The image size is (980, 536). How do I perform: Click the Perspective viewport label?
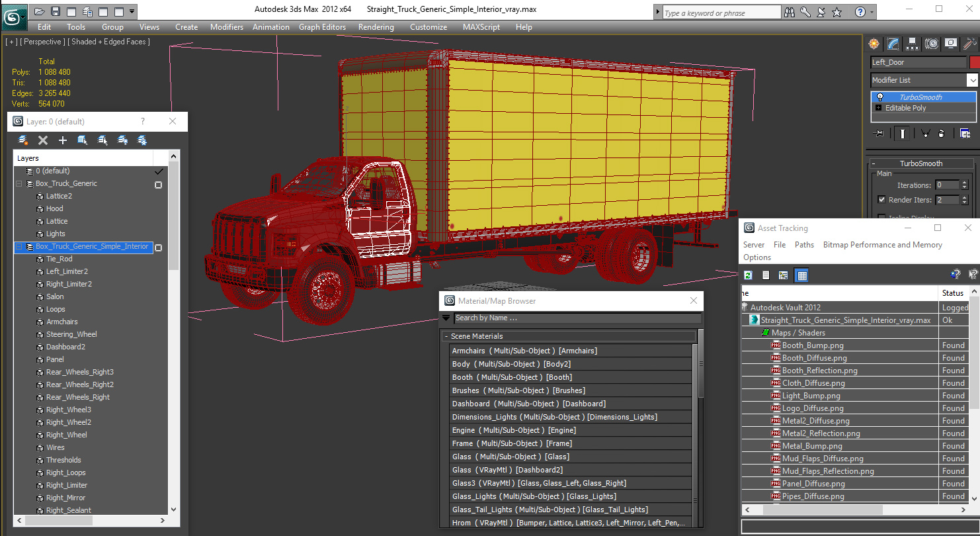pyautogui.click(x=43, y=42)
